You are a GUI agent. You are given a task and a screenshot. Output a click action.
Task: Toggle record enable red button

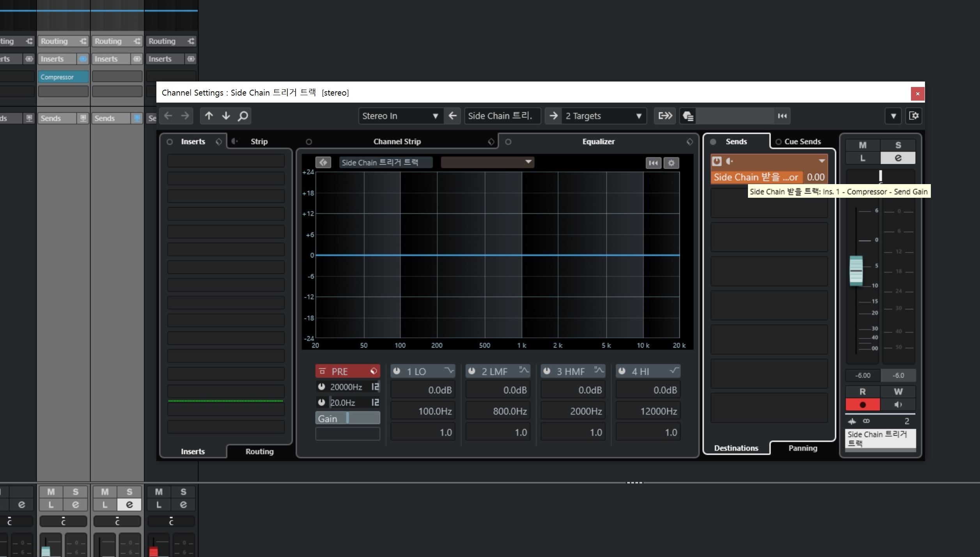[862, 404]
